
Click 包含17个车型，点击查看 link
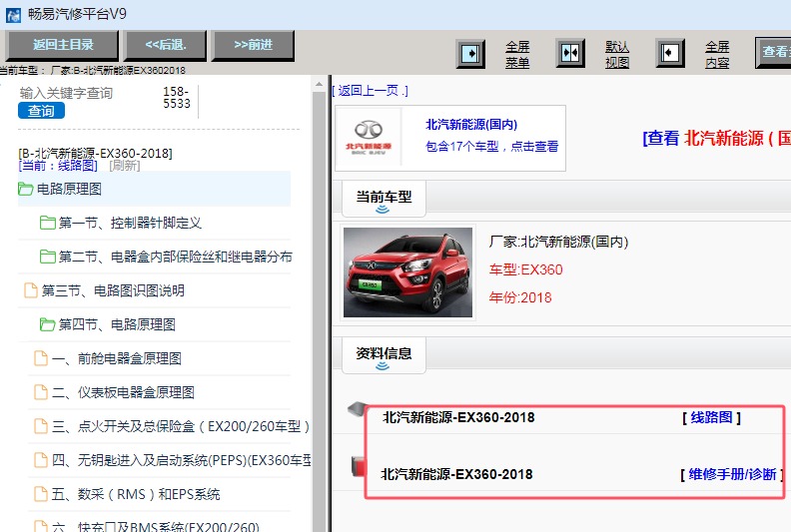[491, 147]
